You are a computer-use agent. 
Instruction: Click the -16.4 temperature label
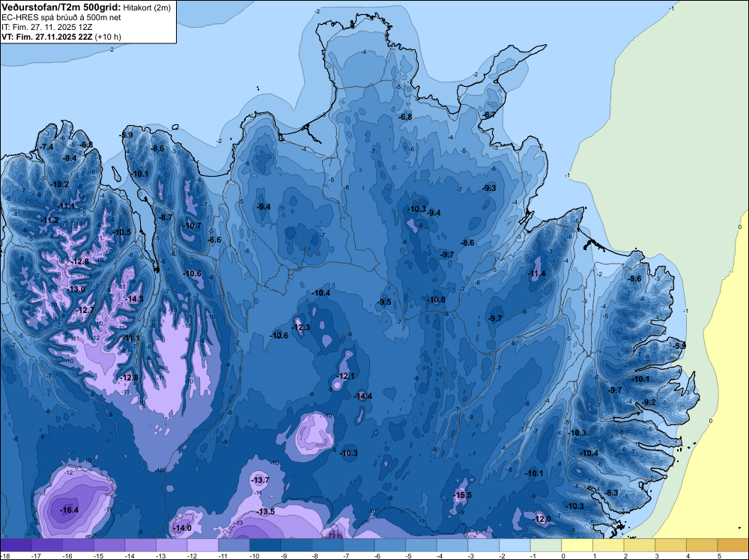(x=69, y=511)
